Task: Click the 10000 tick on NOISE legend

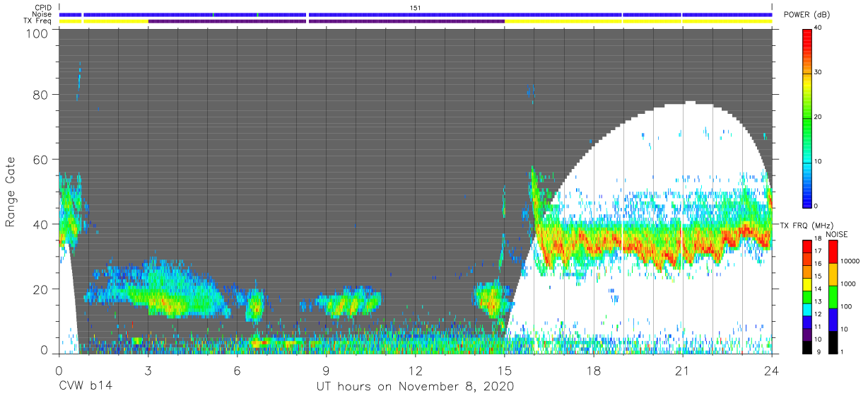Action: pyautogui.click(x=850, y=262)
